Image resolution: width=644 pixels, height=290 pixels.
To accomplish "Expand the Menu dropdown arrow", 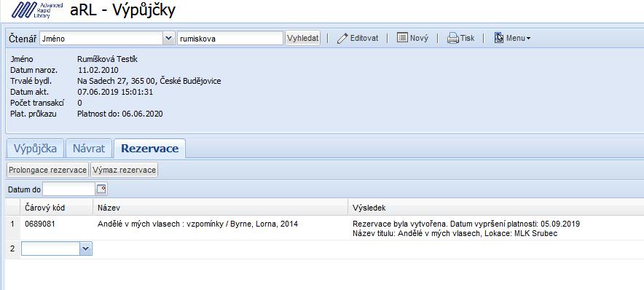I will 528,38.
